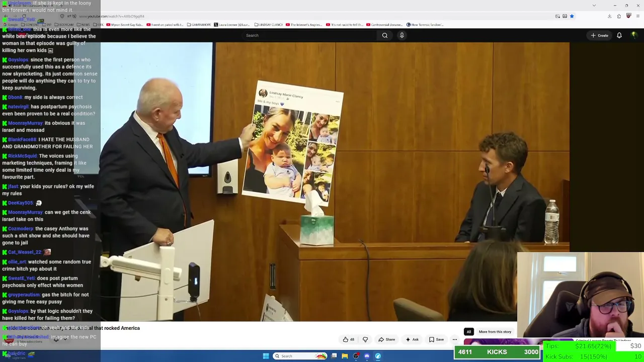Click the YouTube search magnifier button
The width and height of the screenshot is (644, 362).
click(385, 35)
